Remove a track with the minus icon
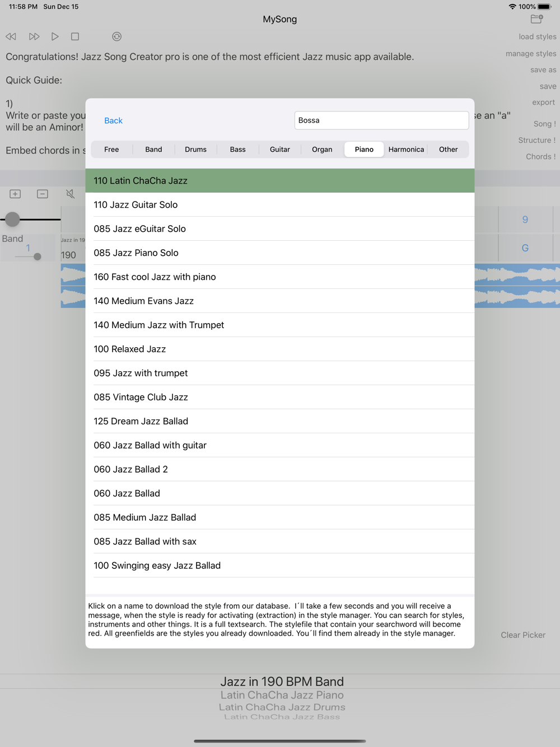 pos(43,194)
